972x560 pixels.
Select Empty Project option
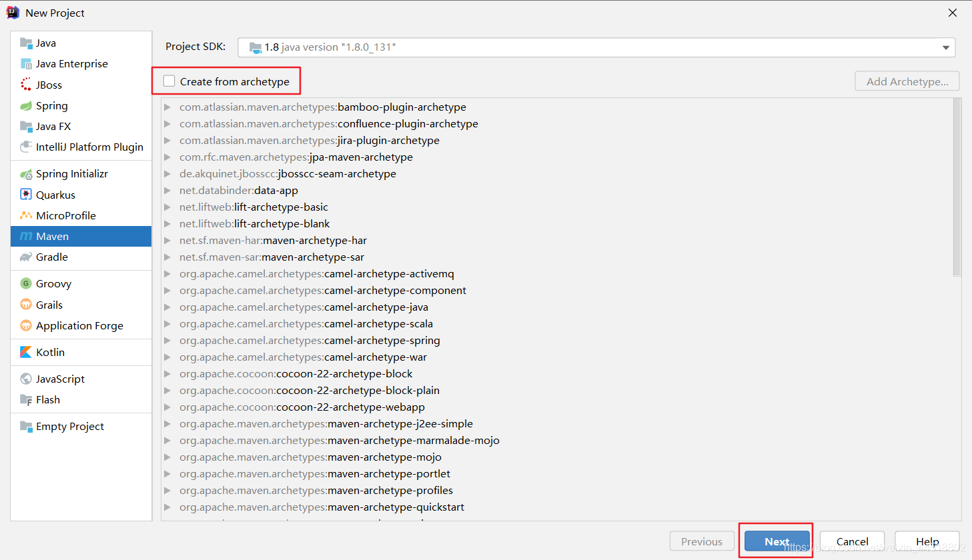(x=81, y=427)
